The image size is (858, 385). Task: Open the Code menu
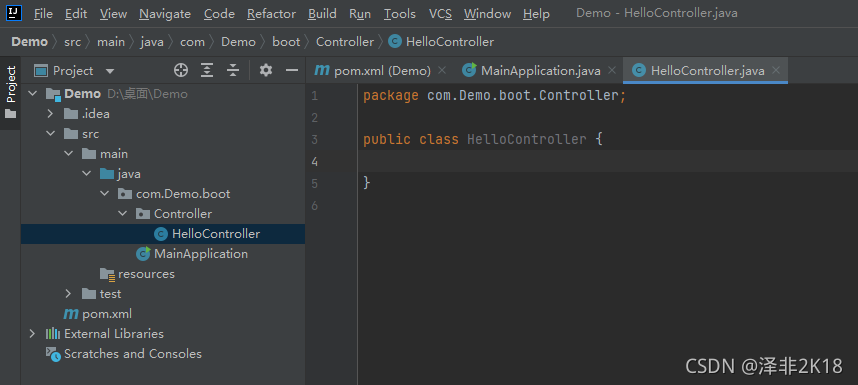point(219,14)
